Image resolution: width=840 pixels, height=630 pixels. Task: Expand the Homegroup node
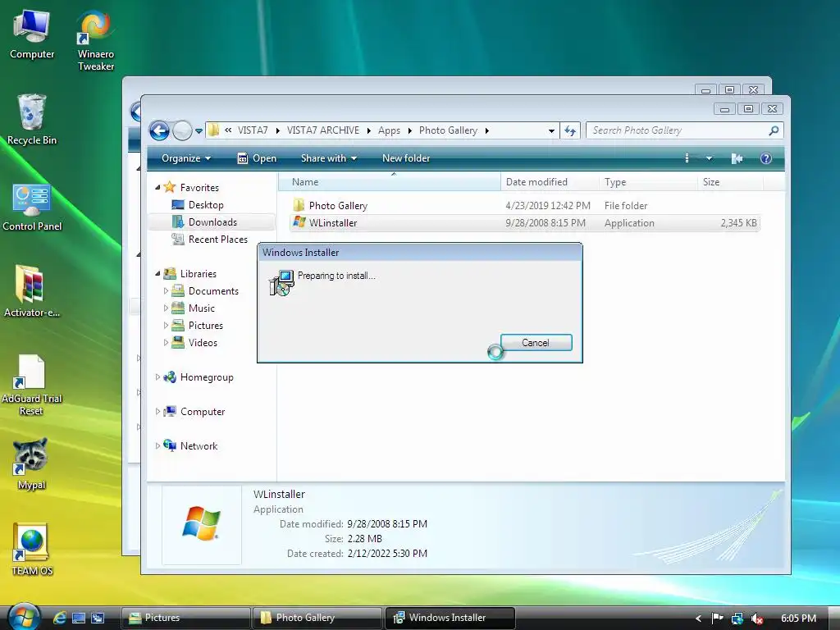point(157,377)
